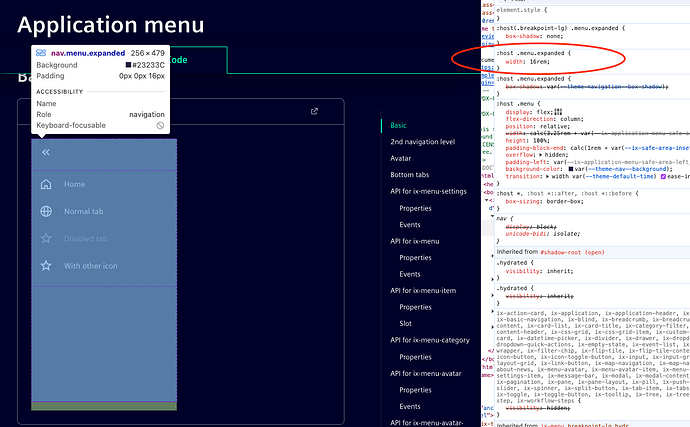The image size is (690, 427).
Task: Open Events under API for ix-menu-settings
Action: point(410,225)
